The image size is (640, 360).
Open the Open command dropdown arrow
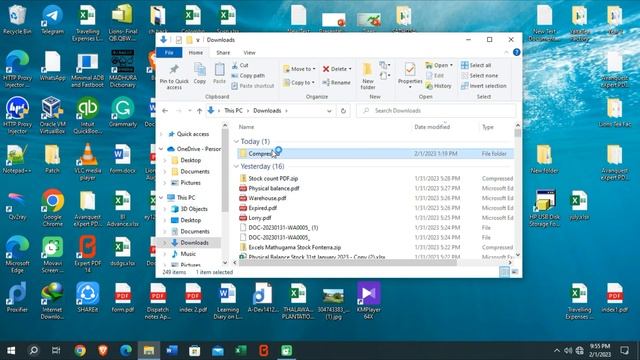(x=451, y=65)
